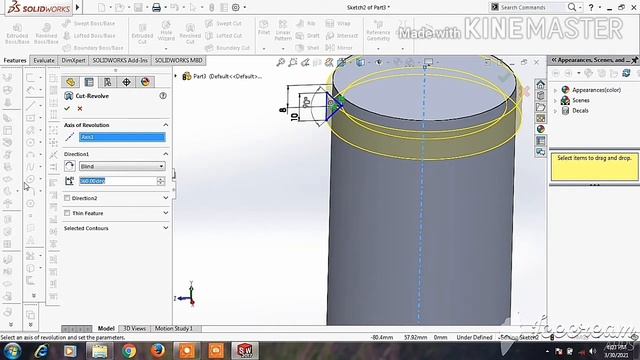This screenshot has width=640, height=360.
Task: Switch to the SOLIDWORKS Add-Ins tab
Action: point(120,60)
